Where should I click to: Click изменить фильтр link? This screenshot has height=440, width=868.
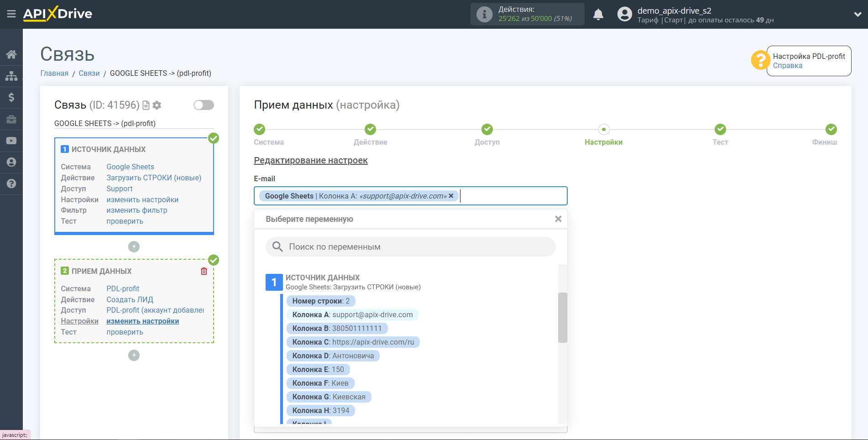click(137, 210)
